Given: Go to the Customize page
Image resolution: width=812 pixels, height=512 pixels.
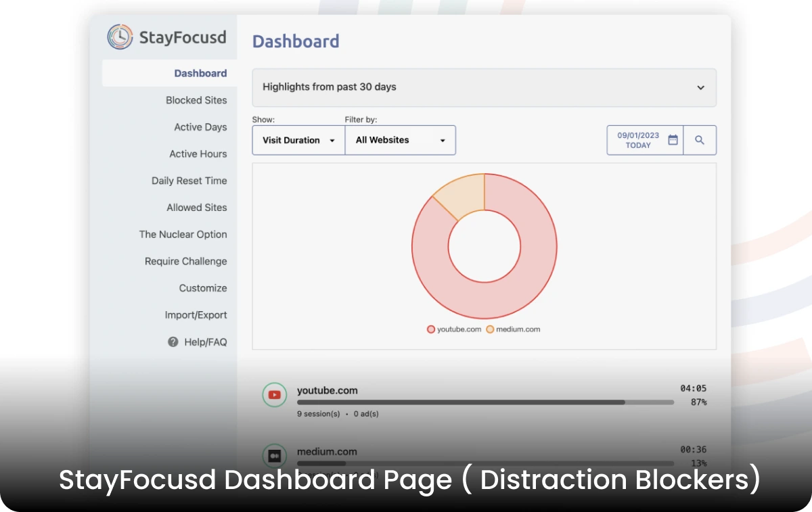Looking at the screenshot, I should click(203, 288).
